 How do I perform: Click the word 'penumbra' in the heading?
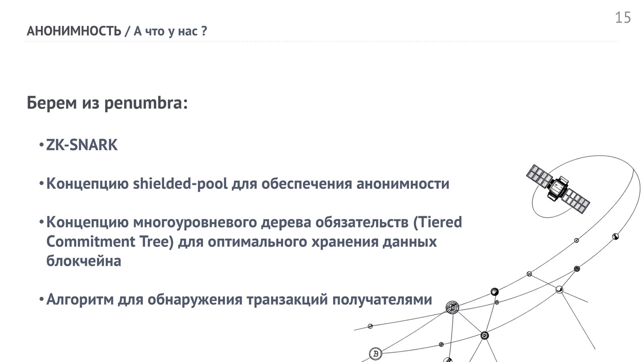143,103
